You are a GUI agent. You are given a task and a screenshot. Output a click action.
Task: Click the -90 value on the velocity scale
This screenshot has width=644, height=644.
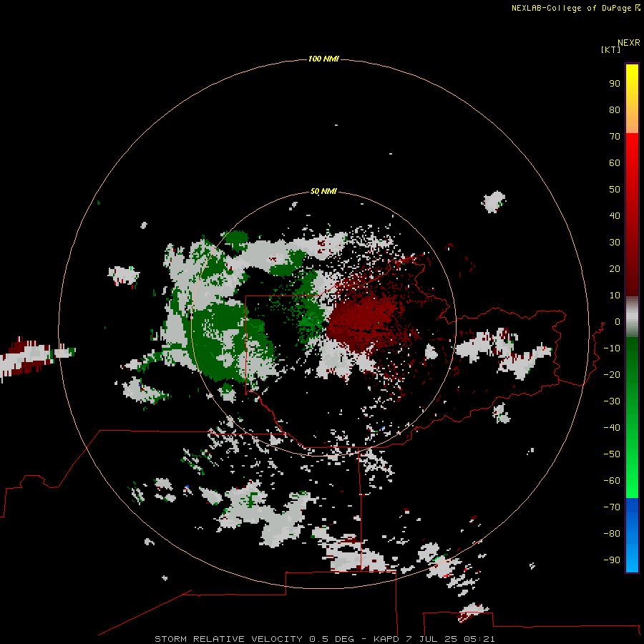click(x=612, y=560)
